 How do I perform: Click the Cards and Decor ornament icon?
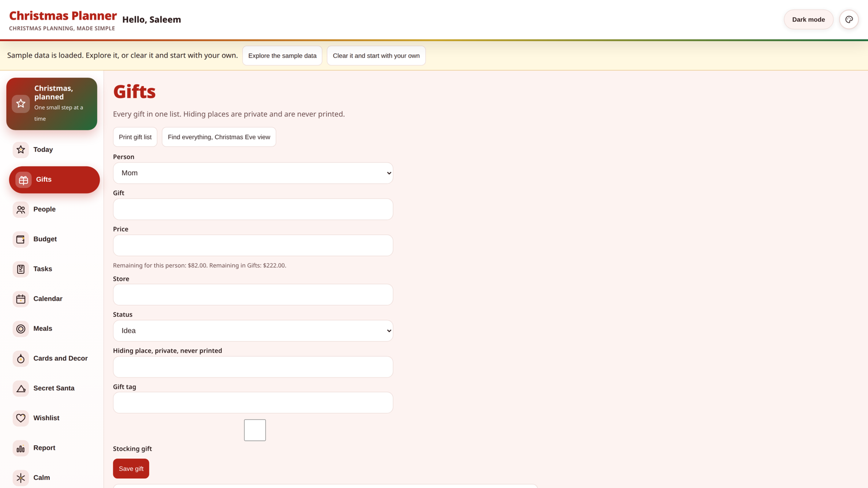pyautogui.click(x=21, y=358)
